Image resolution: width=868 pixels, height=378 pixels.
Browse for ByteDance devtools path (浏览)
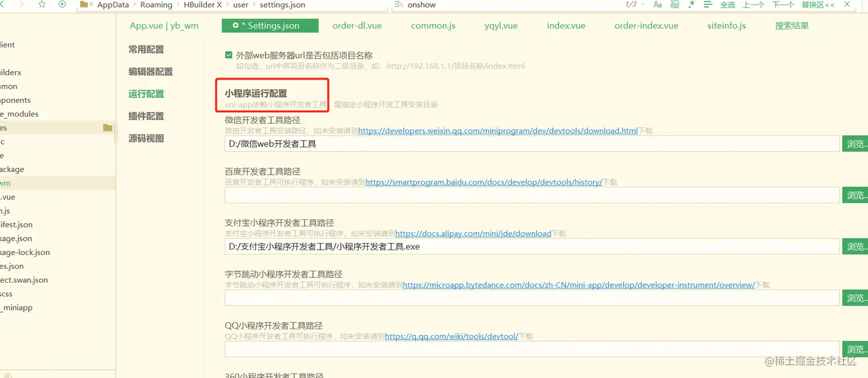855,298
